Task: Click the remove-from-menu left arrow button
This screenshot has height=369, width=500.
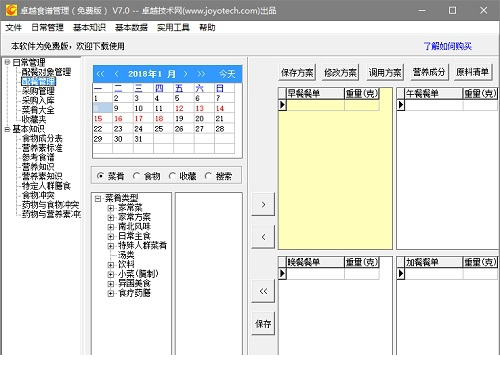Action: point(263,237)
